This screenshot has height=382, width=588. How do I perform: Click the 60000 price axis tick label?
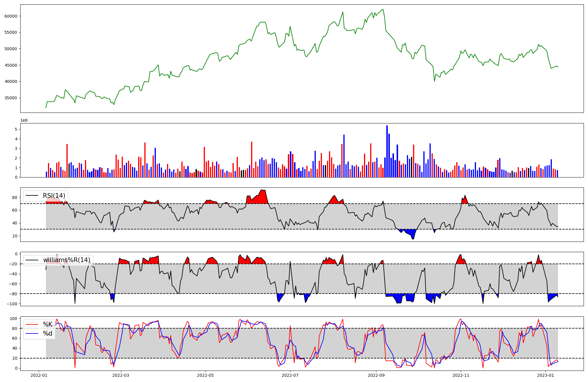pos(11,16)
